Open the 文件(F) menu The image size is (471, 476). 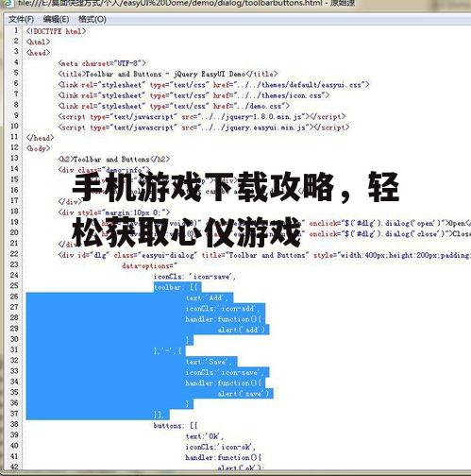tap(21, 20)
